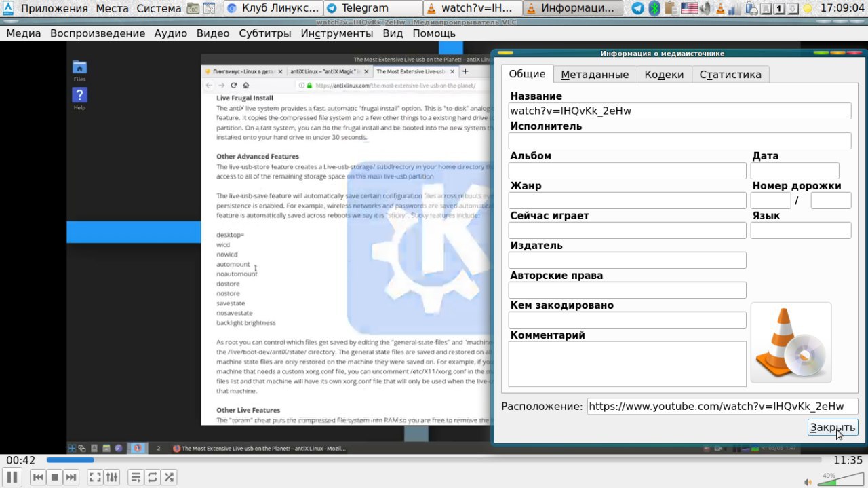The image size is (868, 488).
Task: Click the elapsed time 00:42 label
Action: (x=21, y=460)
